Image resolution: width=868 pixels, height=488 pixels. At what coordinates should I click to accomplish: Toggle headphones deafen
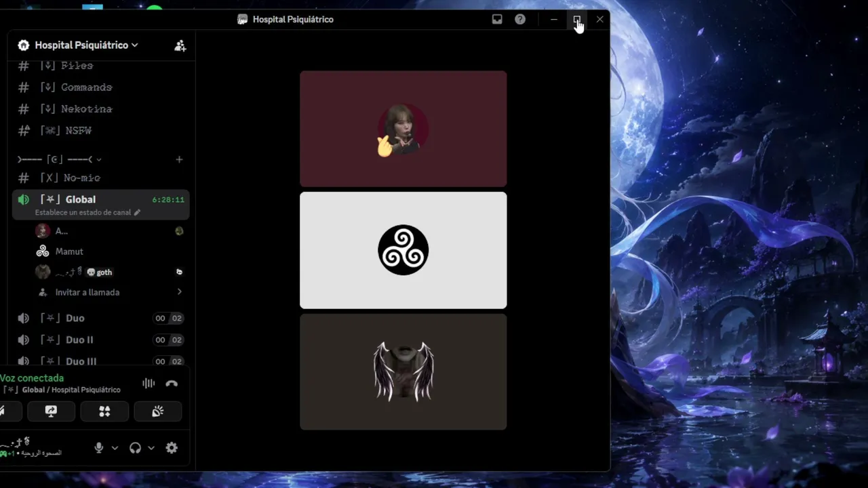tap(135, 448)
